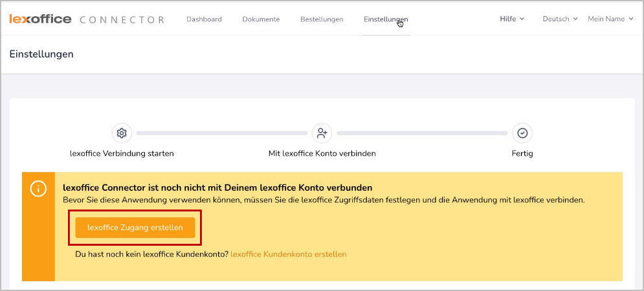
Task: Follow the lexoffice Kundenkonto erstellen link
Action: [288, 255]
